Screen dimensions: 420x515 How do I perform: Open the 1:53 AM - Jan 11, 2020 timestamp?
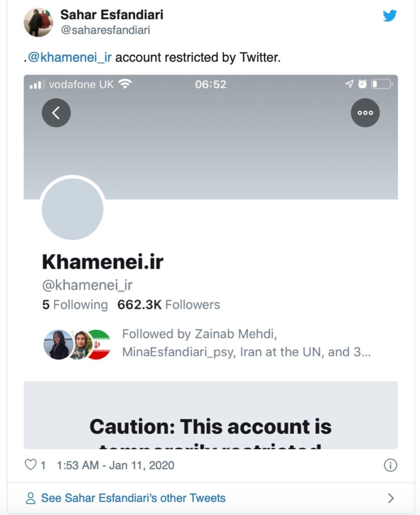116,465
